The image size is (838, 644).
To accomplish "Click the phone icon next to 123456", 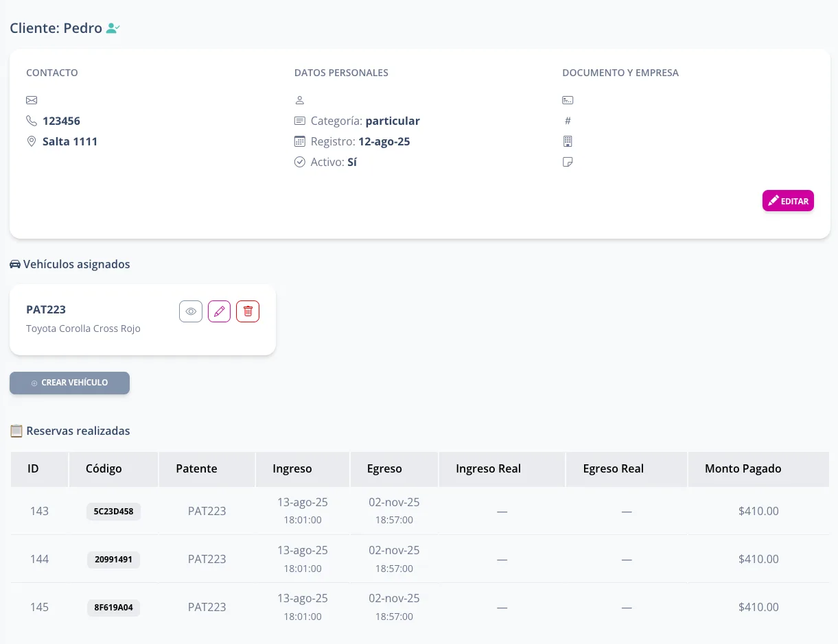I will tap(32, 121).
